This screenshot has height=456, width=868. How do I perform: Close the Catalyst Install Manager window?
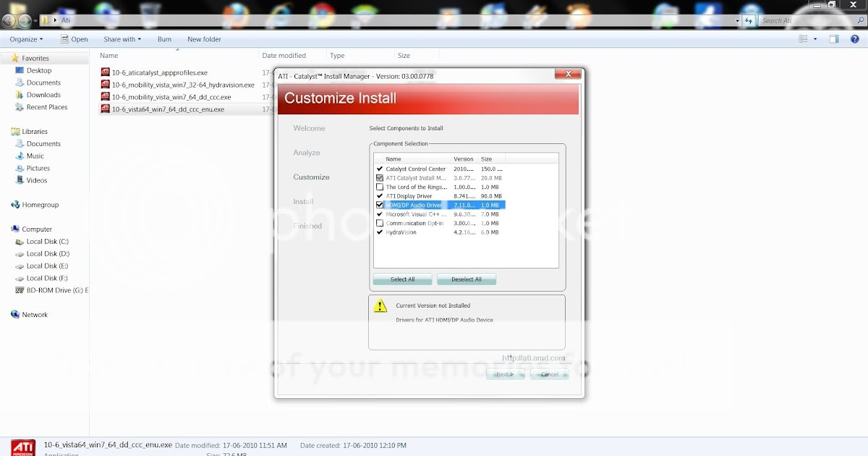569,74
